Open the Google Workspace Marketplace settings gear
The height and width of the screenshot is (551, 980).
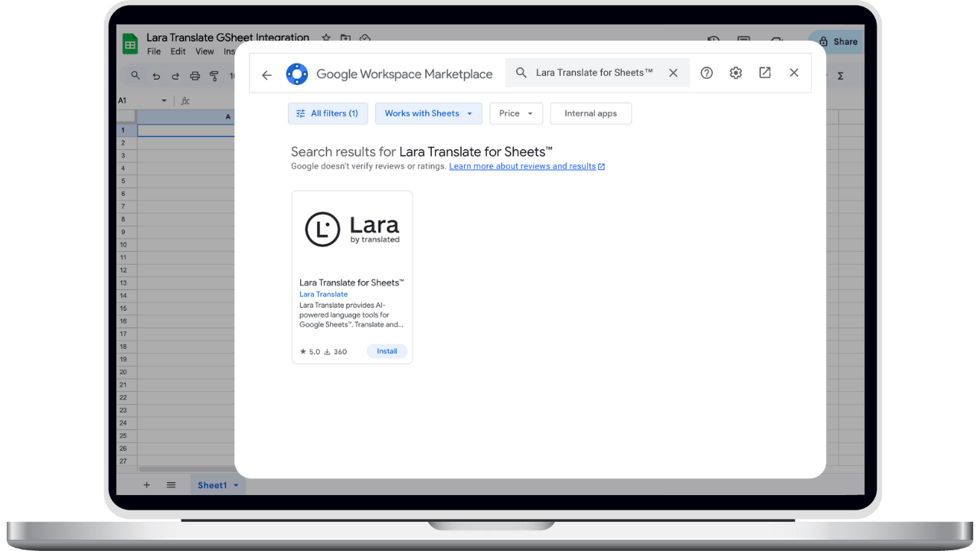point(735,72)
